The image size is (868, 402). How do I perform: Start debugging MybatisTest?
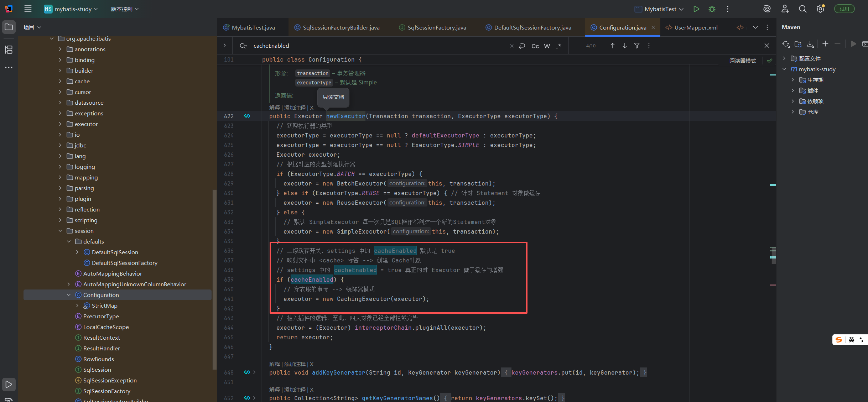pyautogui.click(x=712, y=9)
